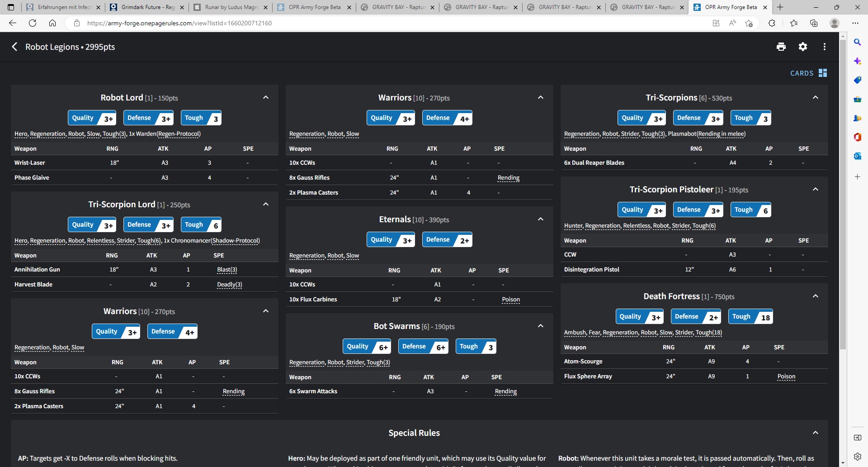Collapse the Robot Lord card
The width and height of the screenshot is (868, 467).
(266, 97)
